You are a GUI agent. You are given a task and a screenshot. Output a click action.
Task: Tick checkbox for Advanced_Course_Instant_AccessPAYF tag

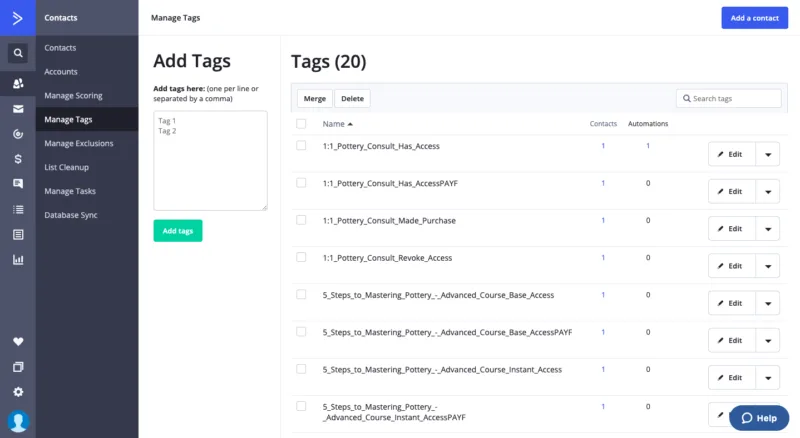pos(301,406)
